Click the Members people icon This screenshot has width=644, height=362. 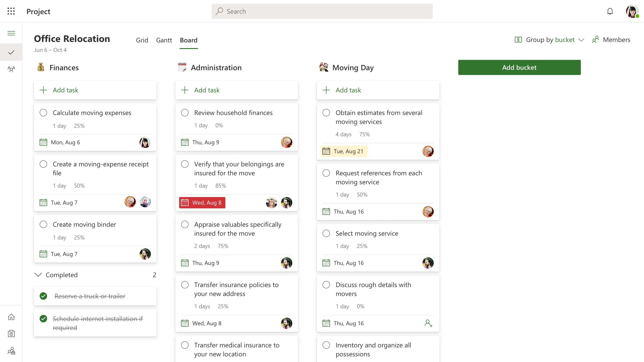[595, 40]
